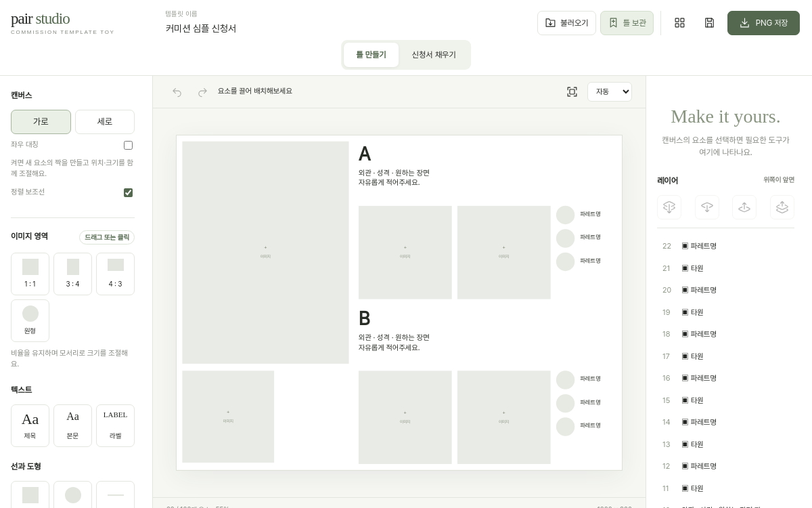Click the 틀 보관 button

click(627, 23)
